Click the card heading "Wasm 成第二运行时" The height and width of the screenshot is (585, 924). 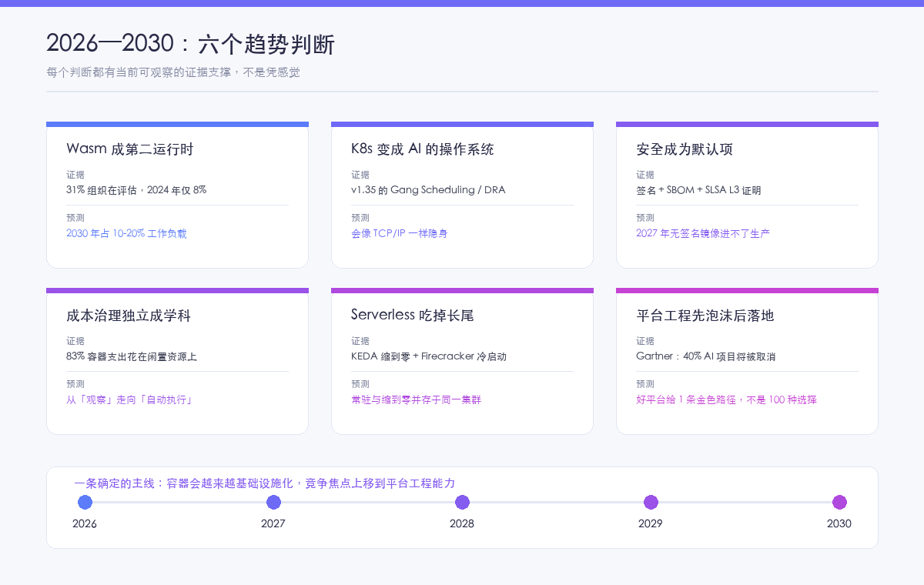tap(130, 149)
